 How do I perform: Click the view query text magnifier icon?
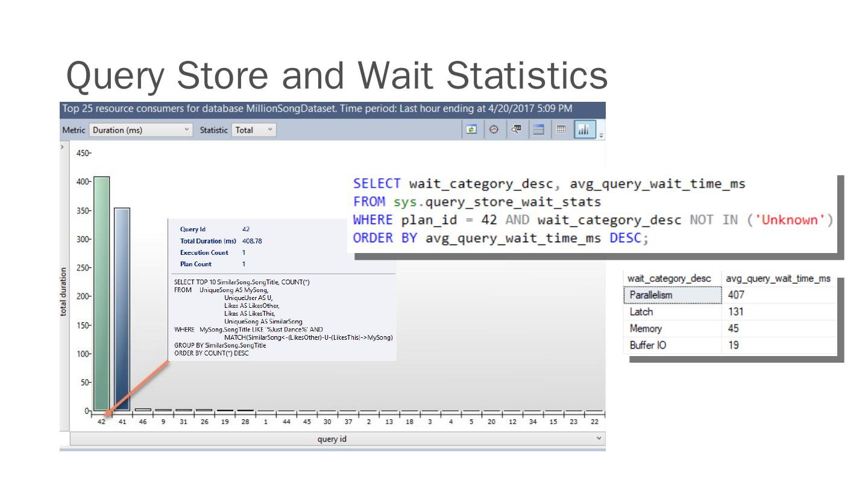click(x=515, y=130)
